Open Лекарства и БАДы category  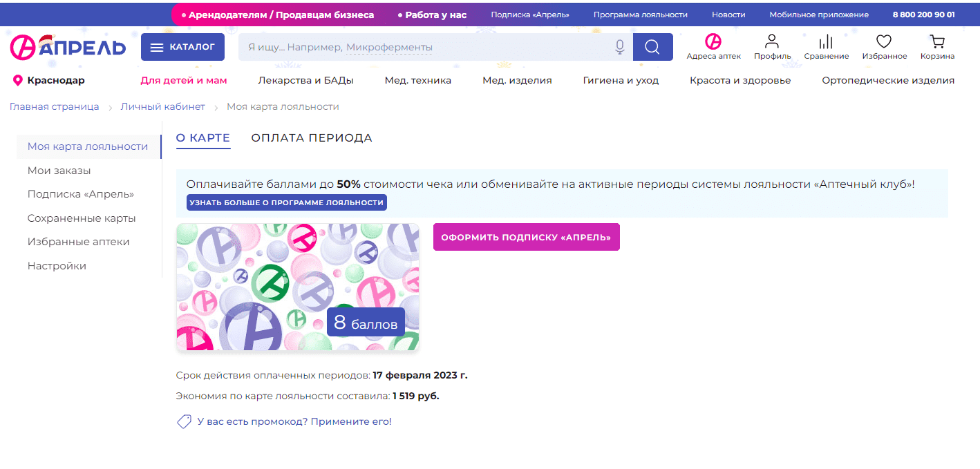(305, 80)
